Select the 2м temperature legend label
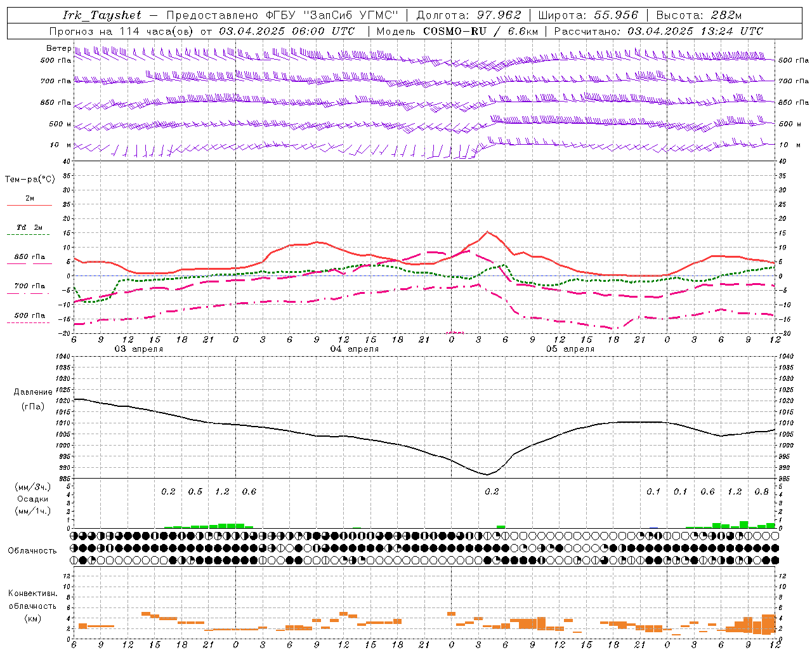The image size is (812, 650). pos(30,199)
